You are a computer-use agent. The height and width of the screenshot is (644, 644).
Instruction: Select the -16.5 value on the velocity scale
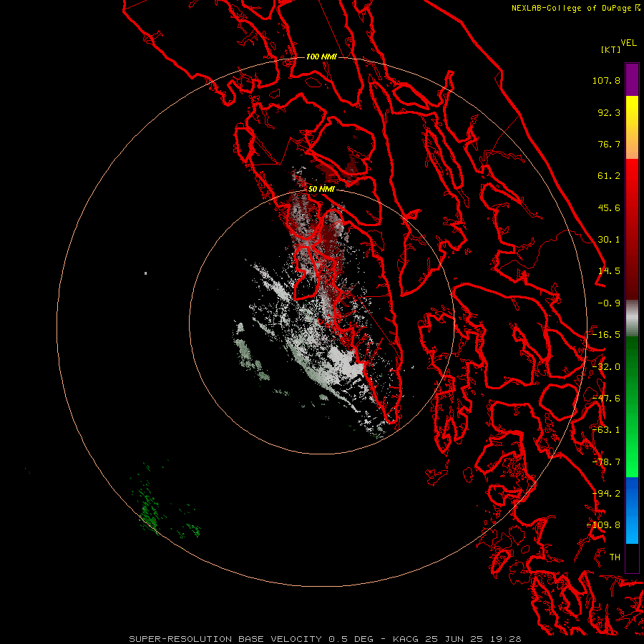tap(606, 335)
